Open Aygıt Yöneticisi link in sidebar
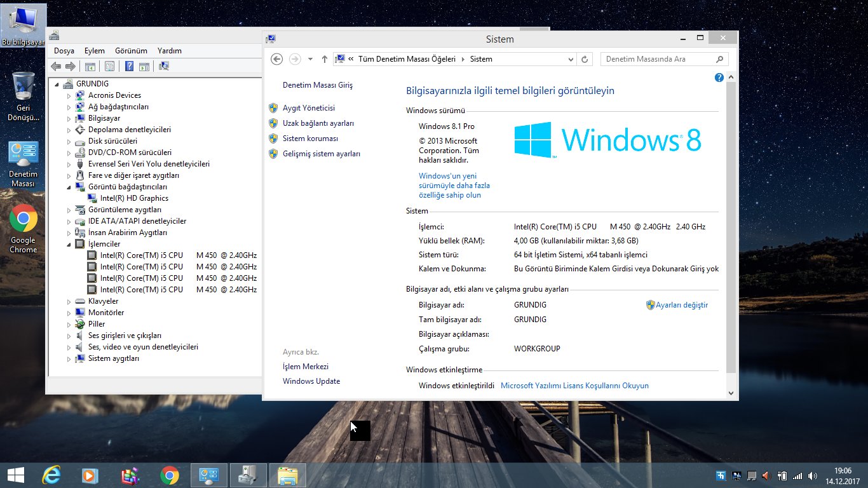868x488 pixels. point(308,108)
